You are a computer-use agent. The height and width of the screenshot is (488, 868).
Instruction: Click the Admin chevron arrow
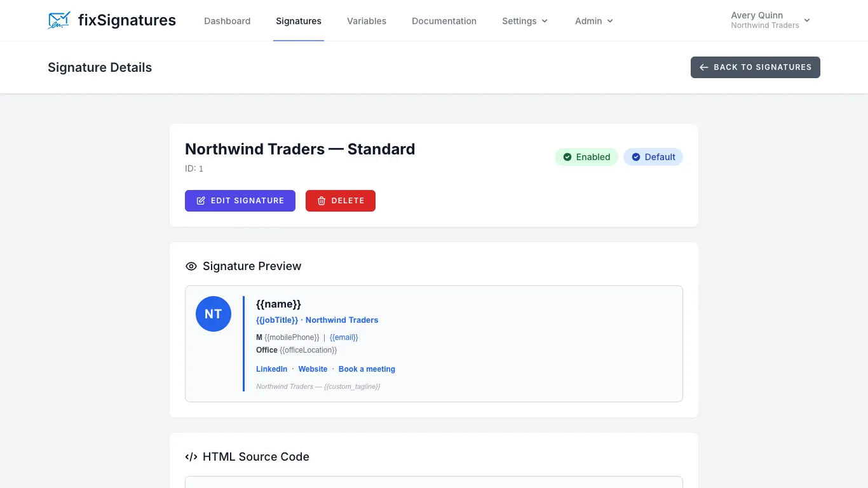pyautogui.click(x=610, y=21)
